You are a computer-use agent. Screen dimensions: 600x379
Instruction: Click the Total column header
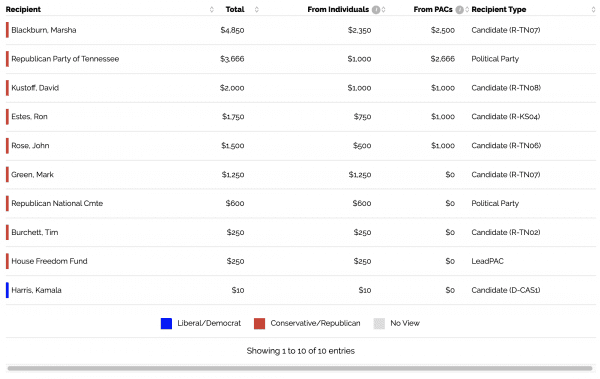235,10
